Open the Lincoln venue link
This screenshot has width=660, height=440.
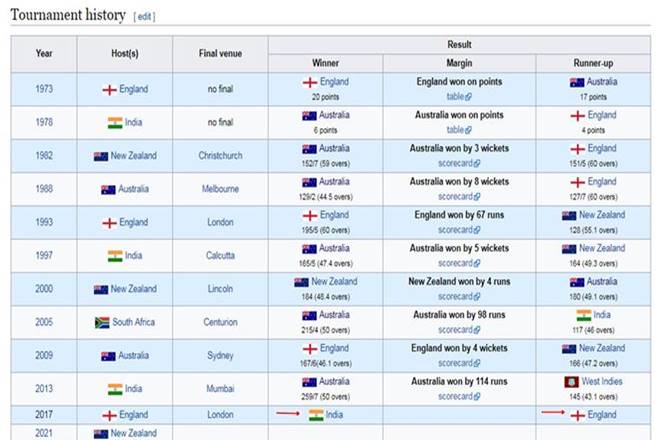220,288
